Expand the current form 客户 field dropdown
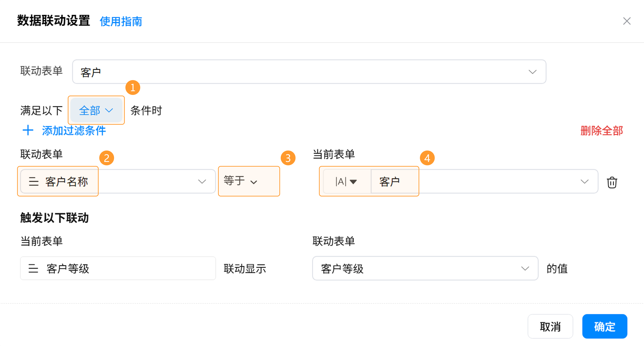Screen dimensions: 644x346 584,182
